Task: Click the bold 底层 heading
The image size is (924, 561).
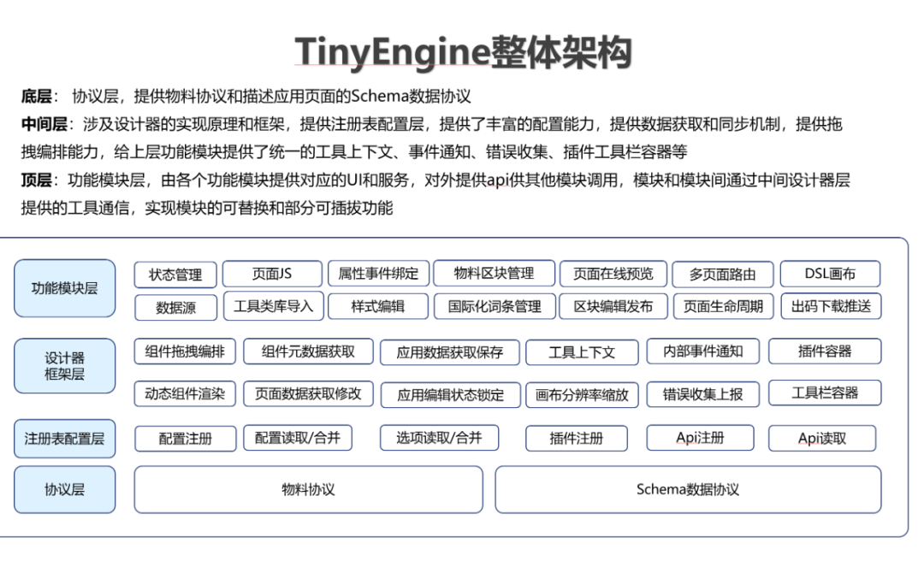Action: tap(37, 96)
